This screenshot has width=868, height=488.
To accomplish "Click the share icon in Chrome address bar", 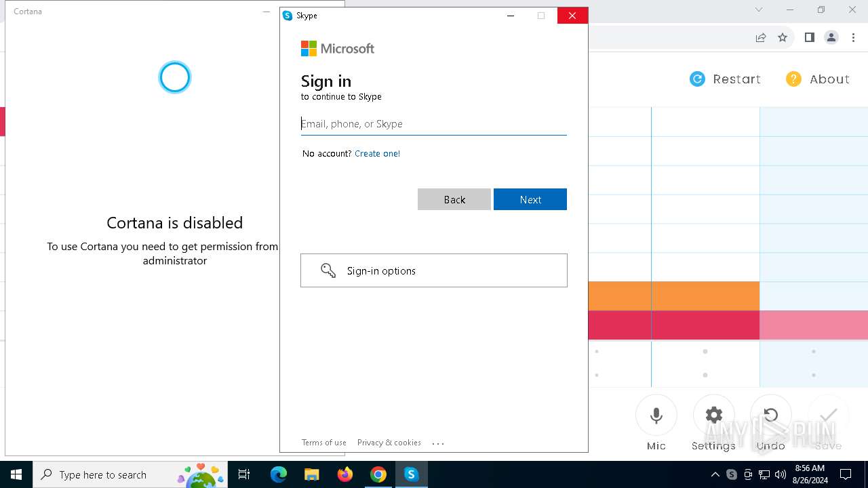I will pos(761,38).
